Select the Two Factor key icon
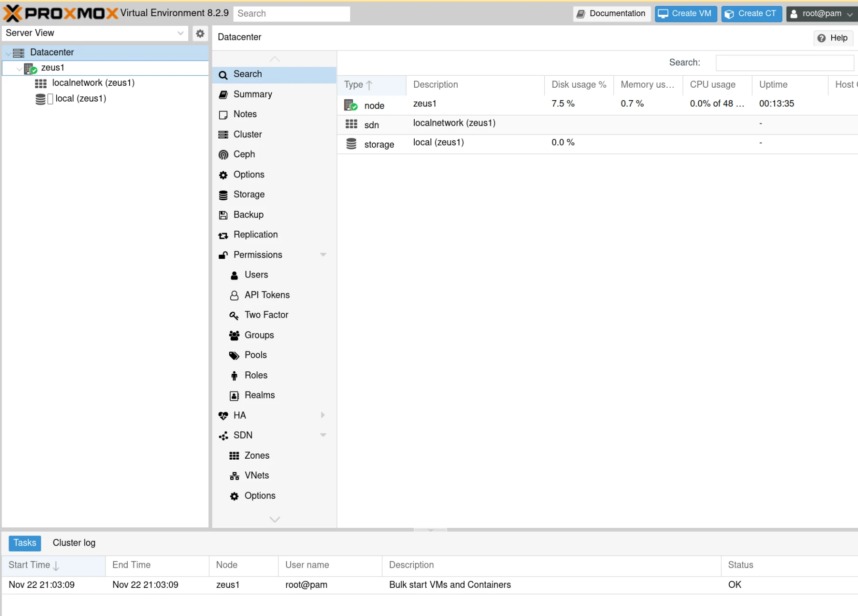This screenshot has width=858, height=616. tap(234, 315)
